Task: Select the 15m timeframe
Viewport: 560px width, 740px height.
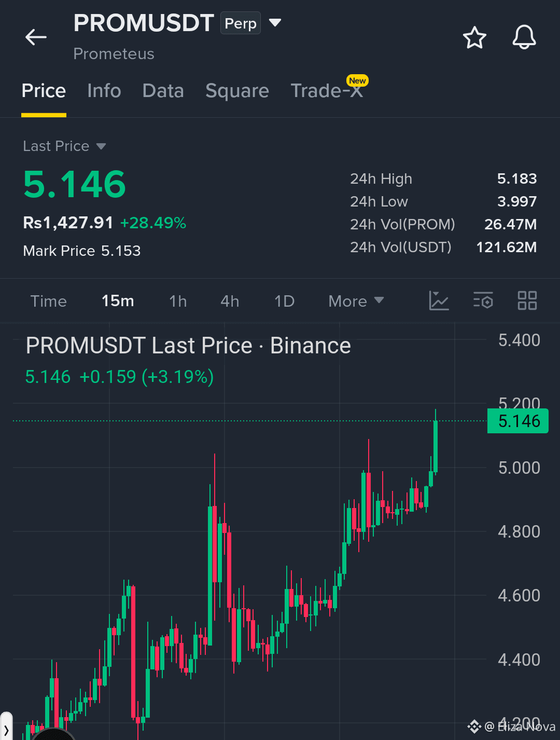Action: point(118,301)
